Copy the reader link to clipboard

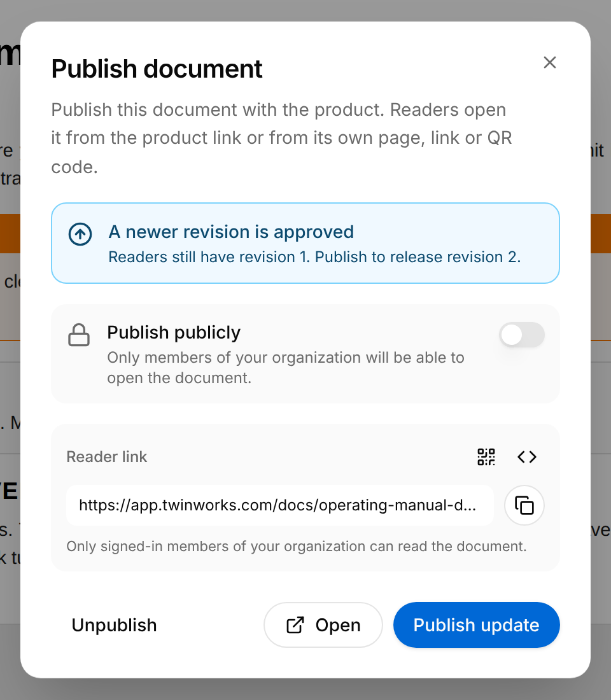coord(524,505)
